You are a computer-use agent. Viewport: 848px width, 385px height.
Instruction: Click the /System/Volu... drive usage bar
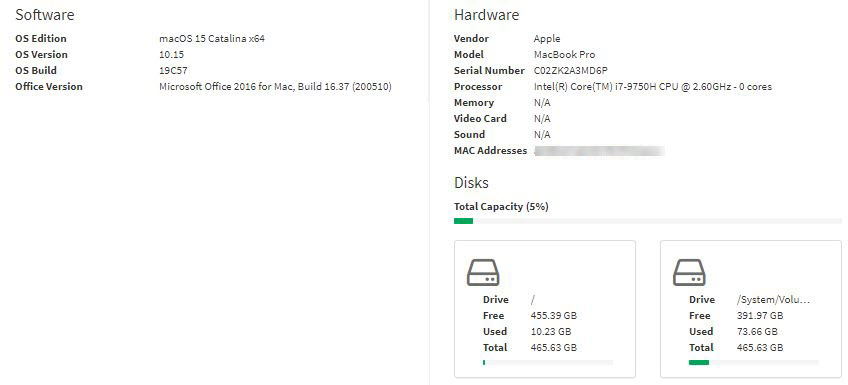(x=754, y=362)
